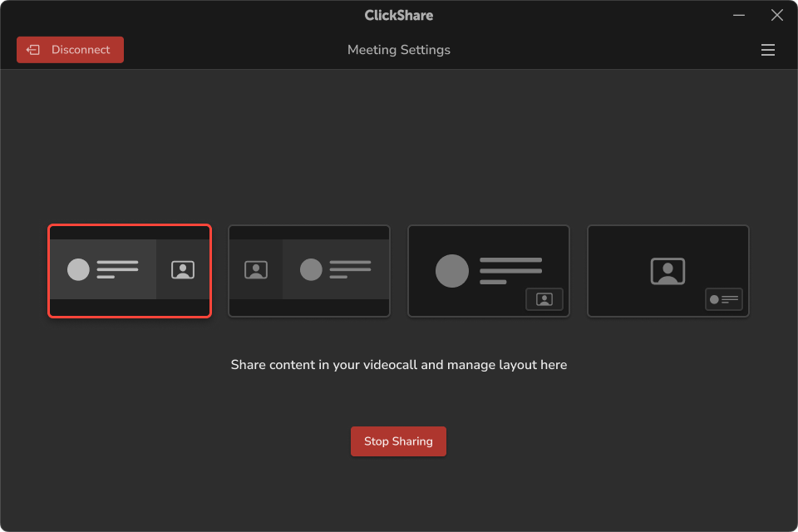
Task: Close the ClickShare window
Action: coord(777,15)
